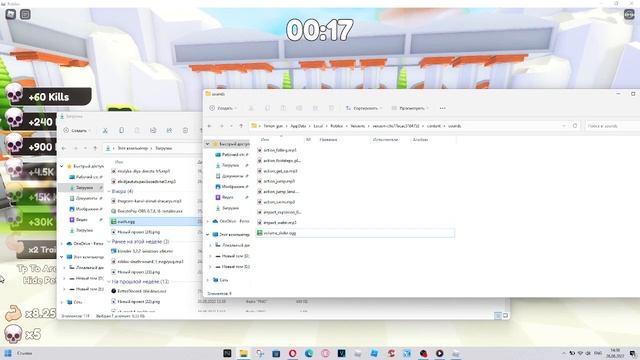Expand Сеть in sounds window sidebar

207,280
